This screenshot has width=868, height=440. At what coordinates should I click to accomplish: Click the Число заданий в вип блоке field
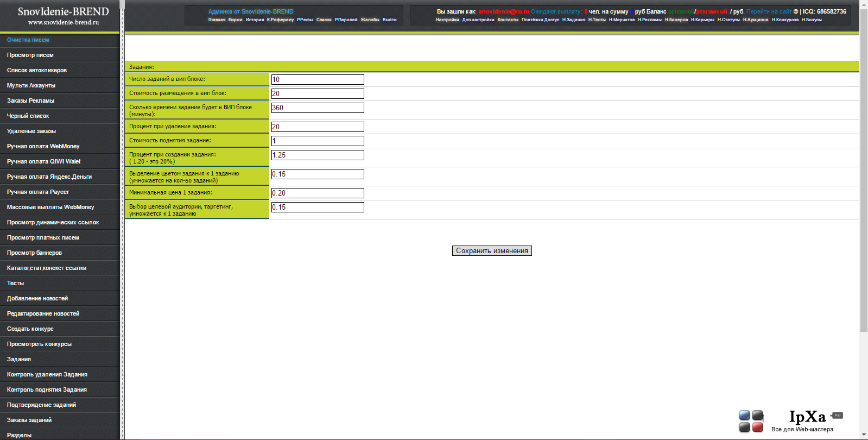318,79
